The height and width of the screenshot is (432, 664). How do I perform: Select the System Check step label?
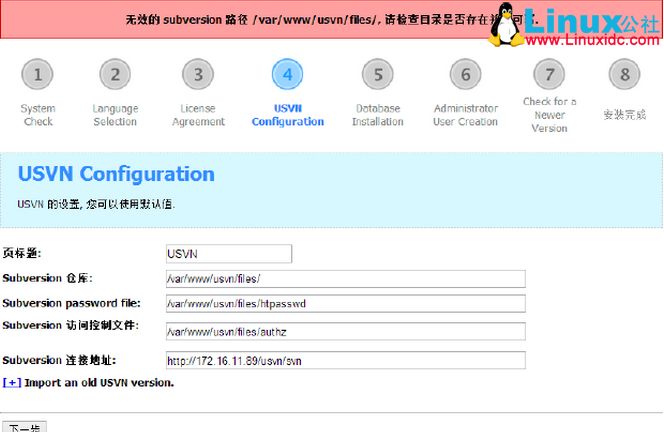tap(38, 115)
